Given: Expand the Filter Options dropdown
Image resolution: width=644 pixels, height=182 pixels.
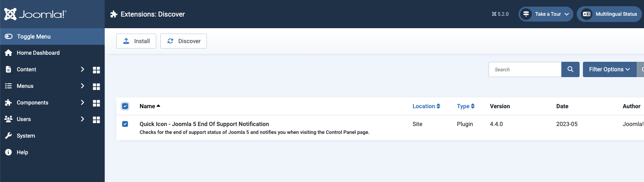Looking at the screenshot, I should click(610, 70).
